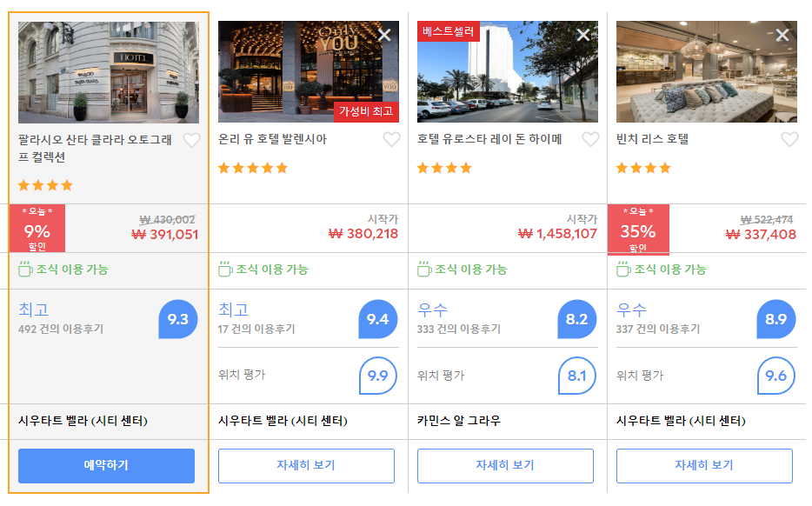Click breakfast cup icon under 팔라시오 산타 클라라
The width and height of the screenshot is (812, 506).
25,270
